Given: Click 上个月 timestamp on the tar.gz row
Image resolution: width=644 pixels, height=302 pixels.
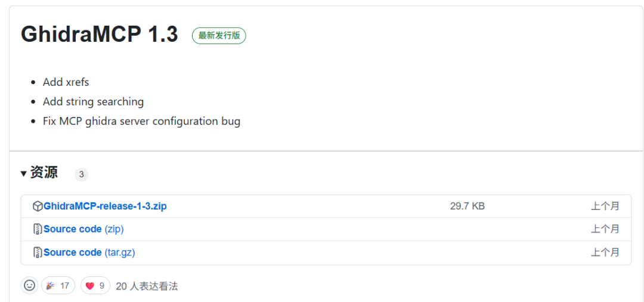Looking at the screenshot, I should click(605, 252).
